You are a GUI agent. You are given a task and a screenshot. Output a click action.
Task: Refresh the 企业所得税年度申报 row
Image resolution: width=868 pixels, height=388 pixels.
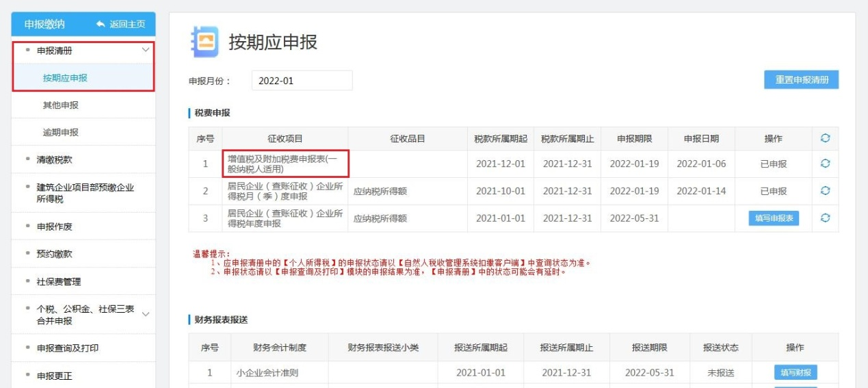[x=825, y=218]
